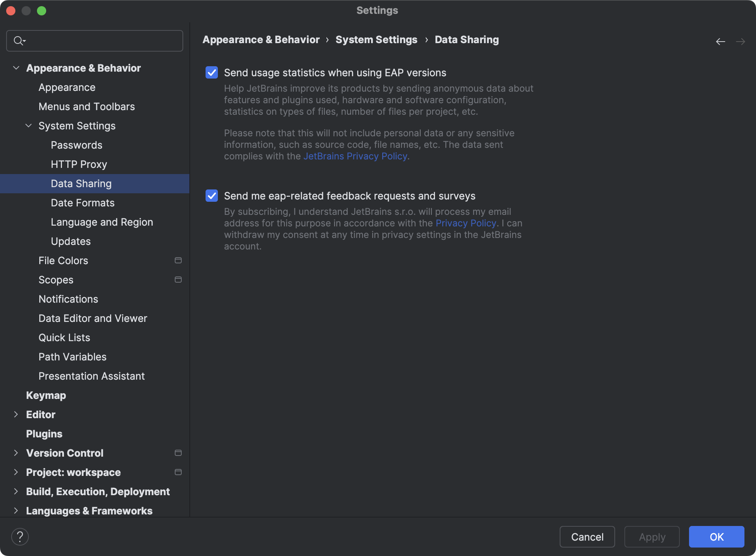
Task: Collapse the Appearance & Behavior section
Action: (16, 67)
